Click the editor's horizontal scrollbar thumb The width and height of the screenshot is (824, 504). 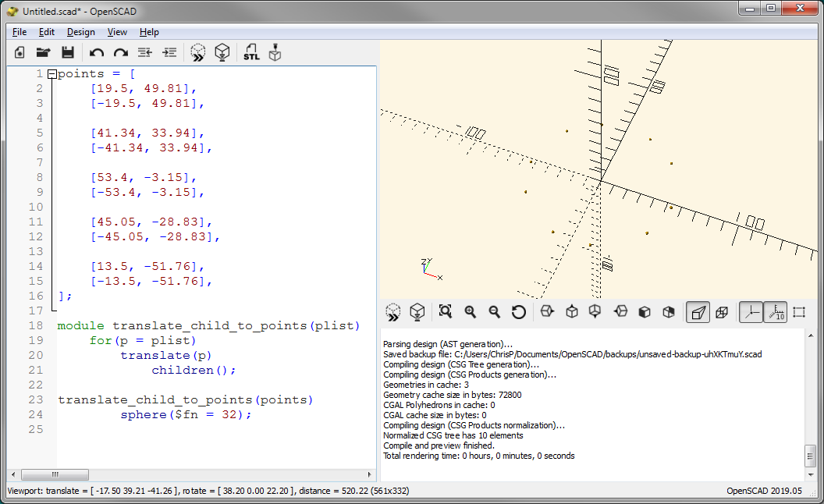(55, 474)
